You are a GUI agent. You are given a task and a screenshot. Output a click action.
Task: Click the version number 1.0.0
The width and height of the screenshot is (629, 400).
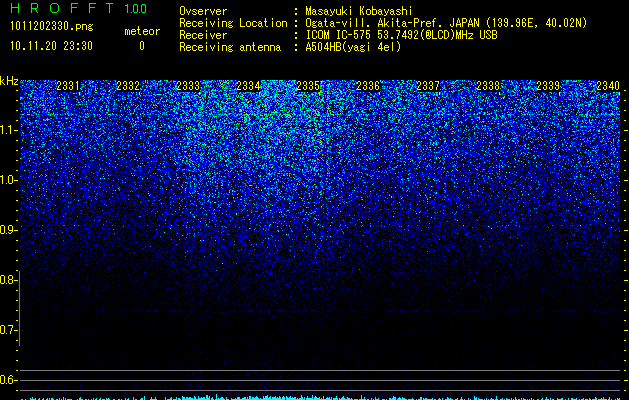[x=135, y=8]
